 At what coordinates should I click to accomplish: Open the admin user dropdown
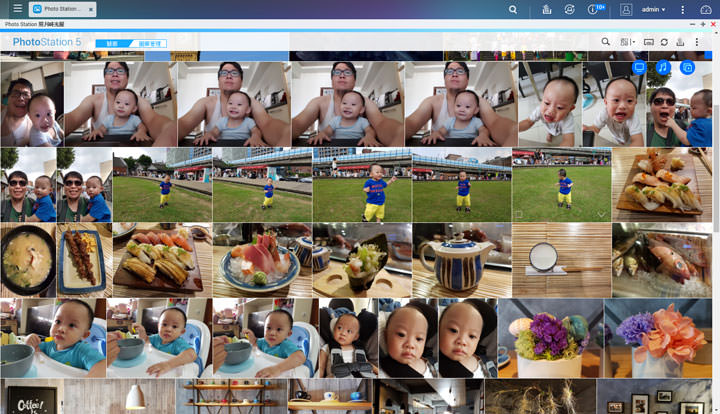[653, 9]
